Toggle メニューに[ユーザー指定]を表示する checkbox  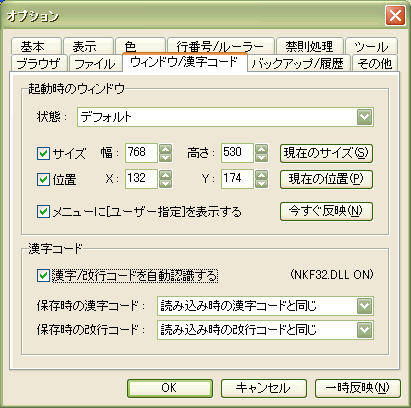43,212
